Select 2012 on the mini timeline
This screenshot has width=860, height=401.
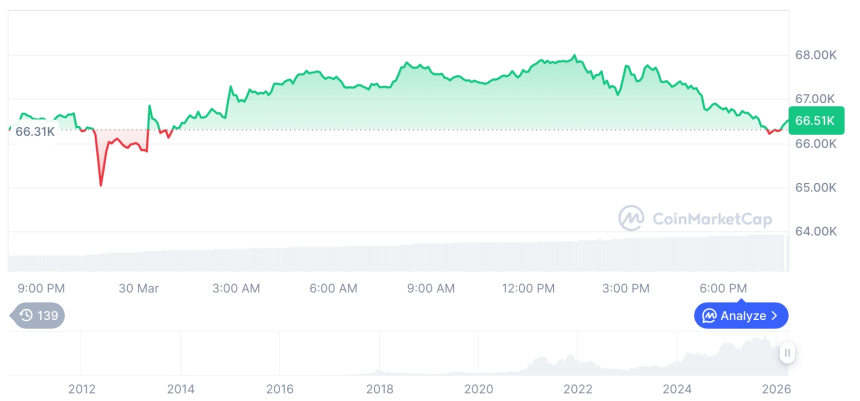point(82,388)
